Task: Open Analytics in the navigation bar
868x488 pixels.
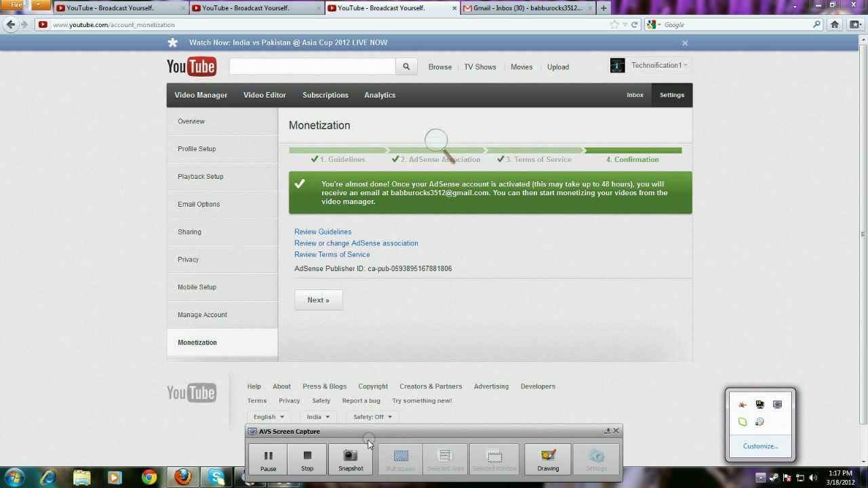Action: 380,95
